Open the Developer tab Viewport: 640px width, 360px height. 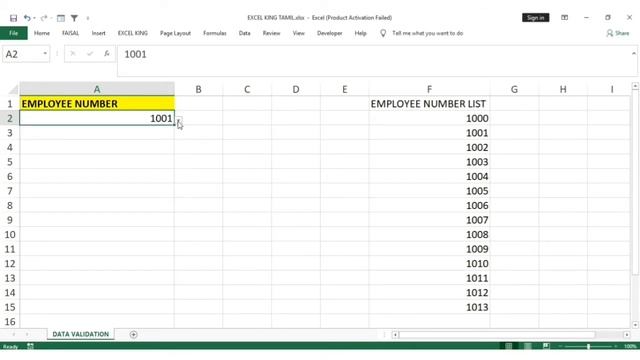pos(329,33)
